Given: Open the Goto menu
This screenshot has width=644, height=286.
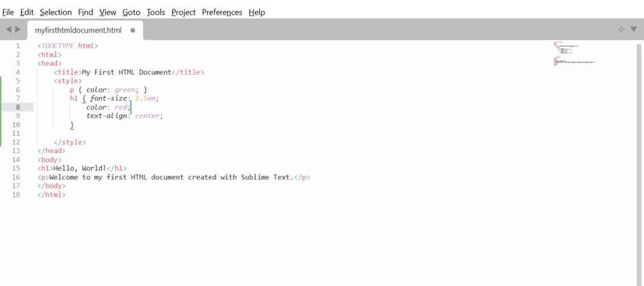Looking at the screenshot, I should click(x=131, y=12).
